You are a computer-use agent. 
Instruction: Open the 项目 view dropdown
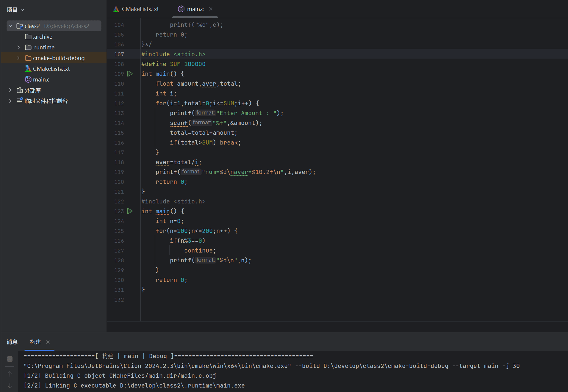click(x=15, y=10)
